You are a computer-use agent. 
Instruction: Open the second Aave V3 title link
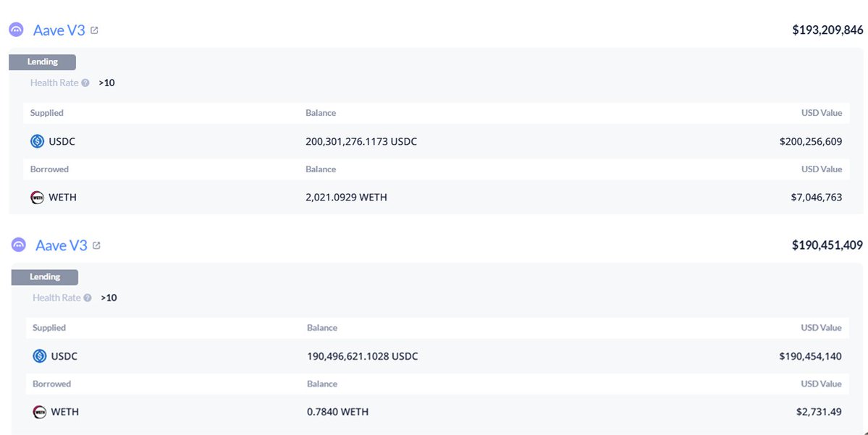(x=62, y=245)
